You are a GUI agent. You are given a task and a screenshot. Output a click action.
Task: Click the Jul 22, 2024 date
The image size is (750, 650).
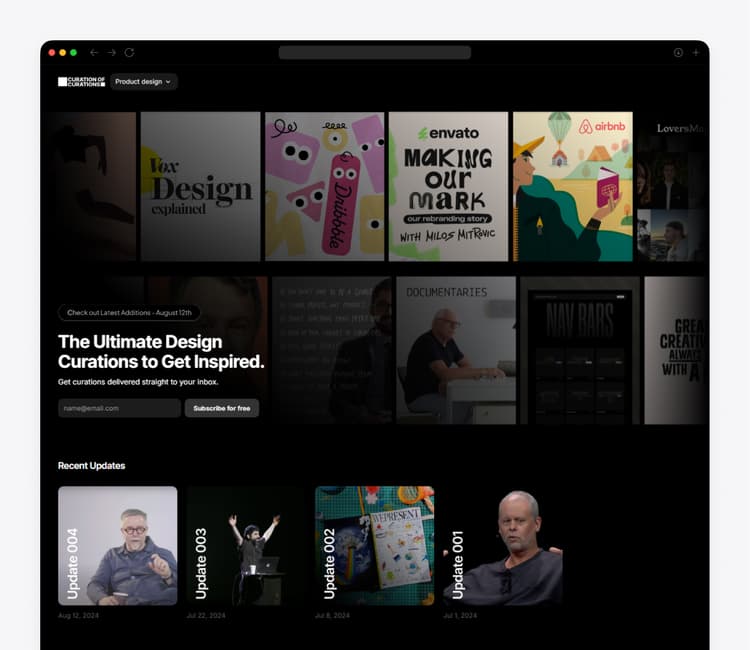click(x=206, y=616)
